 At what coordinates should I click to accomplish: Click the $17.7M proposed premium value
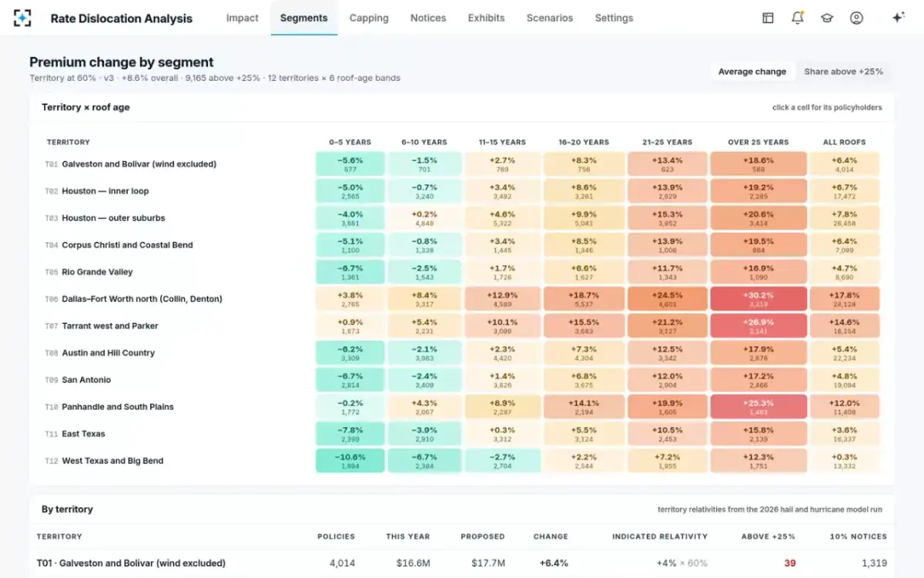(x=490, y=563)
